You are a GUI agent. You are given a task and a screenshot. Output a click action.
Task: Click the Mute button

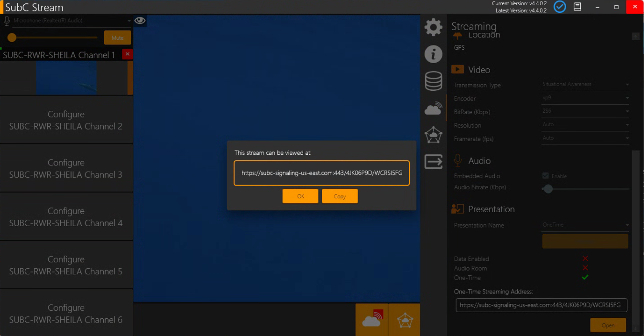[118, 38]
